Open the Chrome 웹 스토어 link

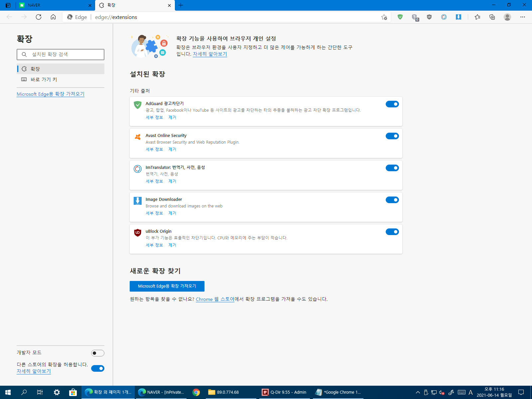(x=215, y=299)
